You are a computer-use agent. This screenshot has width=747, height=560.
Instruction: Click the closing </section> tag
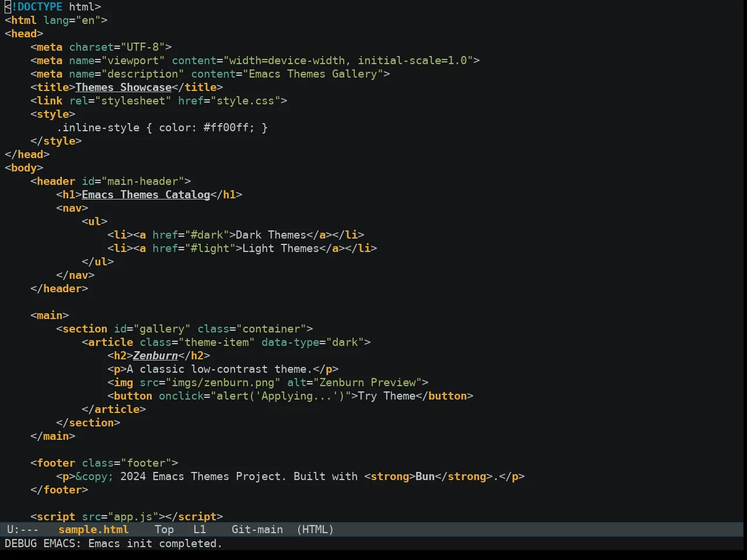pos(88,423)
